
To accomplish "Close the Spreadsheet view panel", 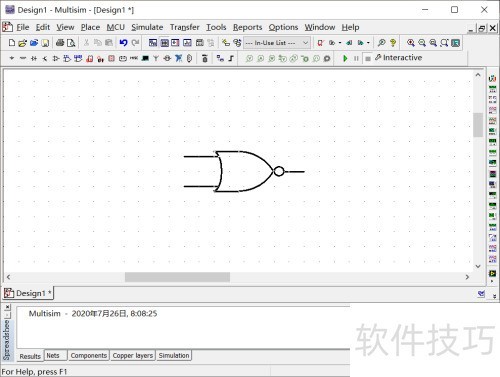I will coord(7,306).
